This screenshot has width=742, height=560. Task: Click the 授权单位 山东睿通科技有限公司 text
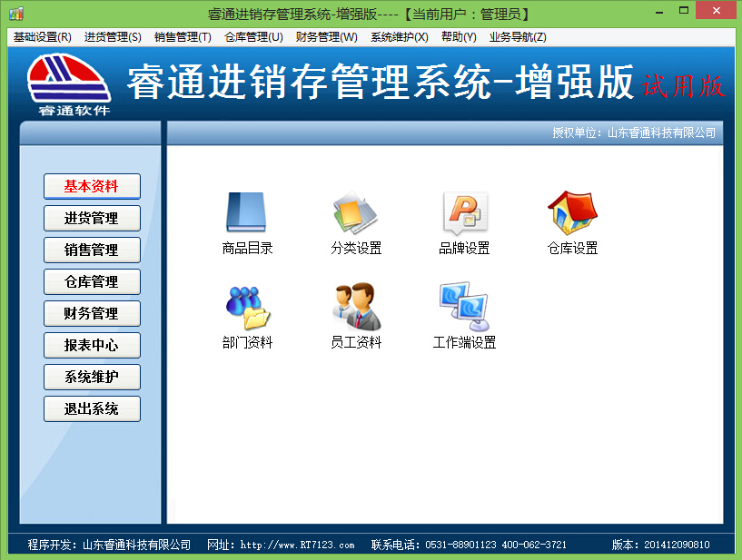[634, 133]
